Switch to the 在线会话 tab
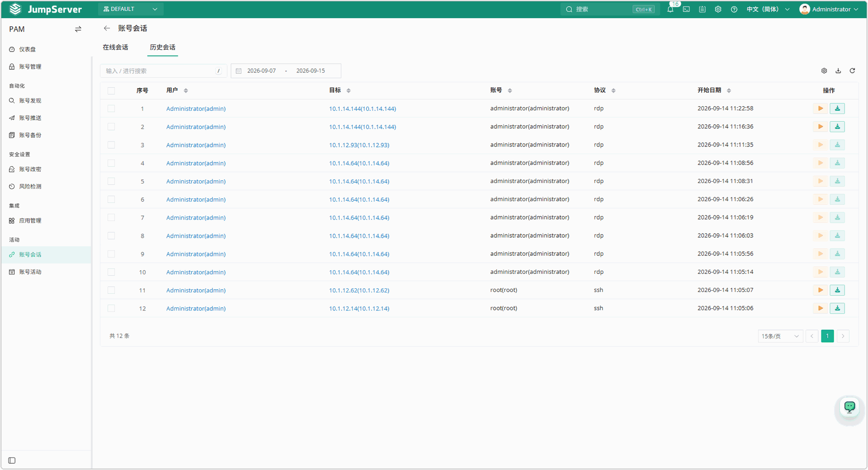This screenshot has width=868, height=470. (115, 47)
